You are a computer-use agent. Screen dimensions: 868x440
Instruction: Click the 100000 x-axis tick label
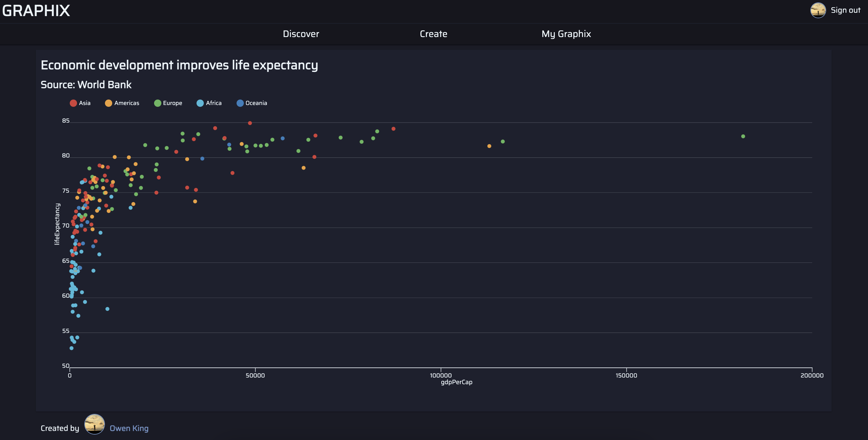pos(441,376)
